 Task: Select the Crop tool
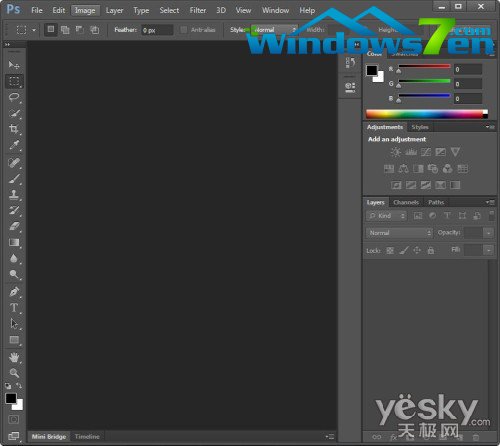(x=14, y=129)
